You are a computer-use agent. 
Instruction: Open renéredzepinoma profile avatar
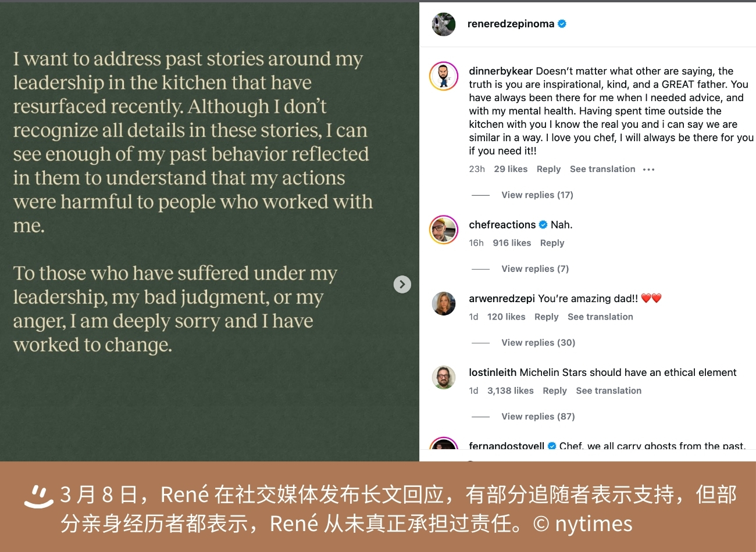[444, 24]
